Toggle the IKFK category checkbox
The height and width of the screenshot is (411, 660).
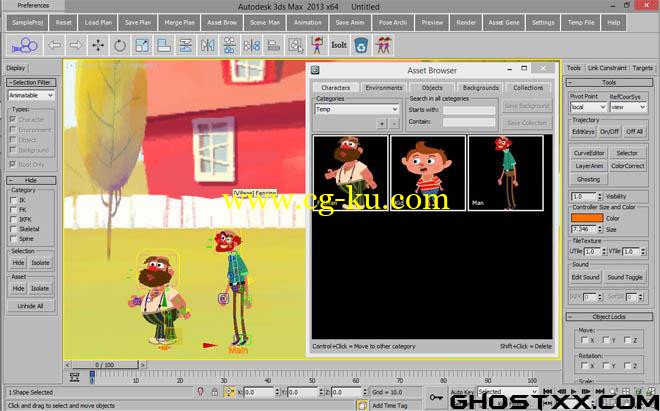click(x=13, y=219)
